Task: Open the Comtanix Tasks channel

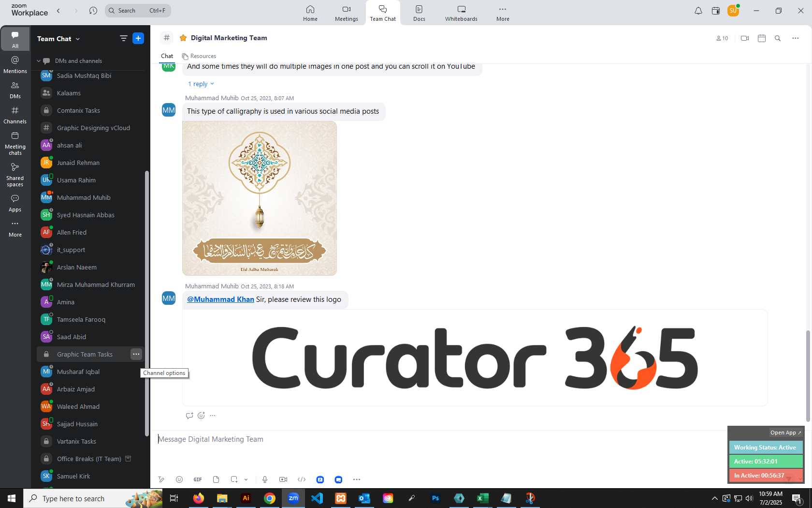Action: click(x=90, y=110)
